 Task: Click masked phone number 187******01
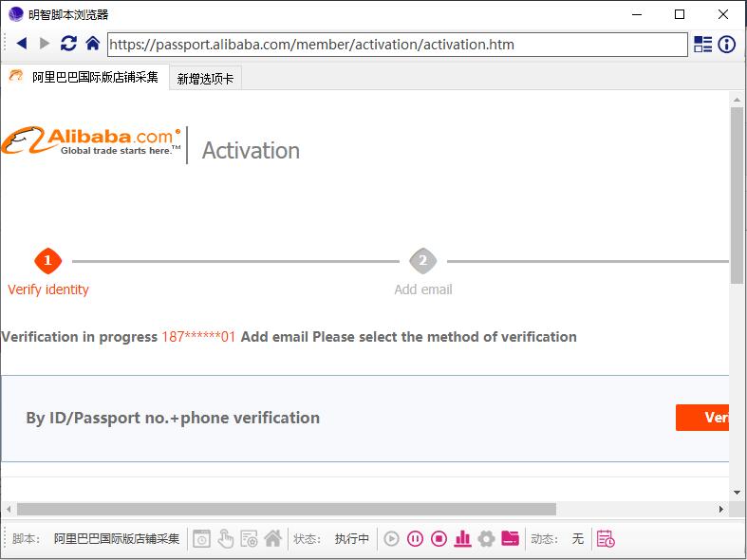coord(198,337)
